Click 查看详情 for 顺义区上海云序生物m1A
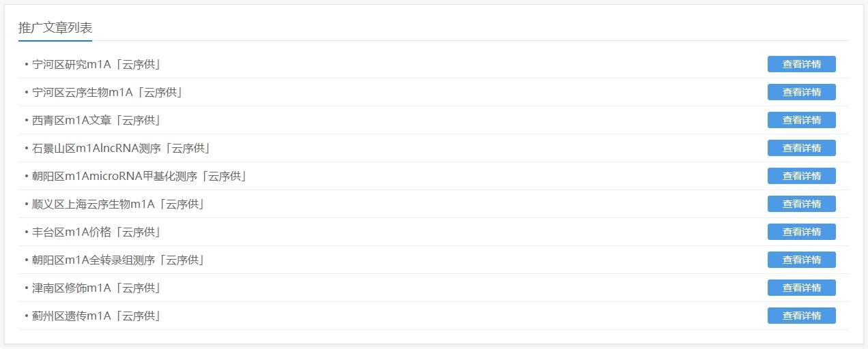 tap(801, 204)
